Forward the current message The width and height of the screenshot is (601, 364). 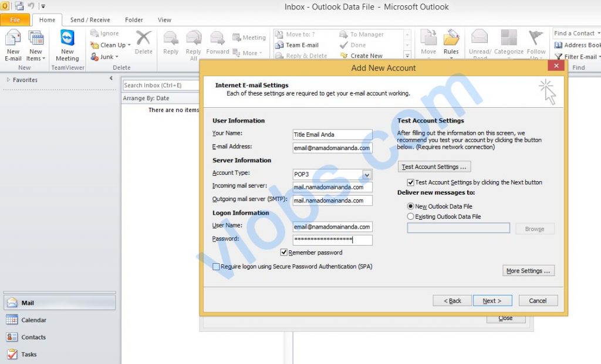(x=217, y=45)
